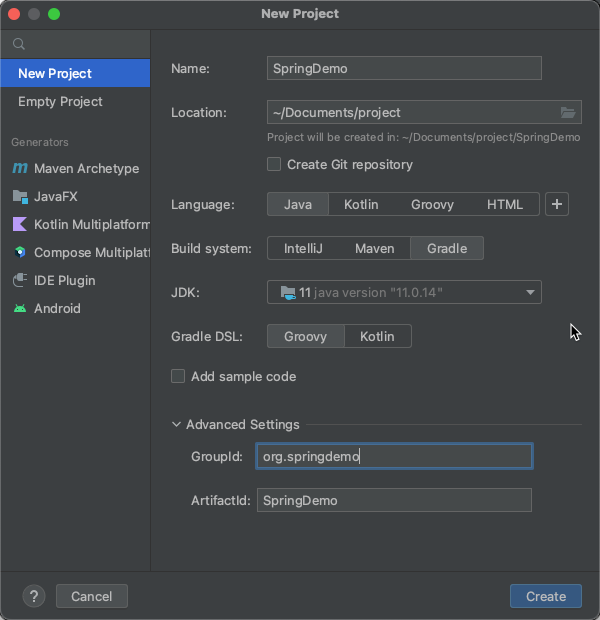Collapse the Advanced Settings section chevron

(176, 425)
